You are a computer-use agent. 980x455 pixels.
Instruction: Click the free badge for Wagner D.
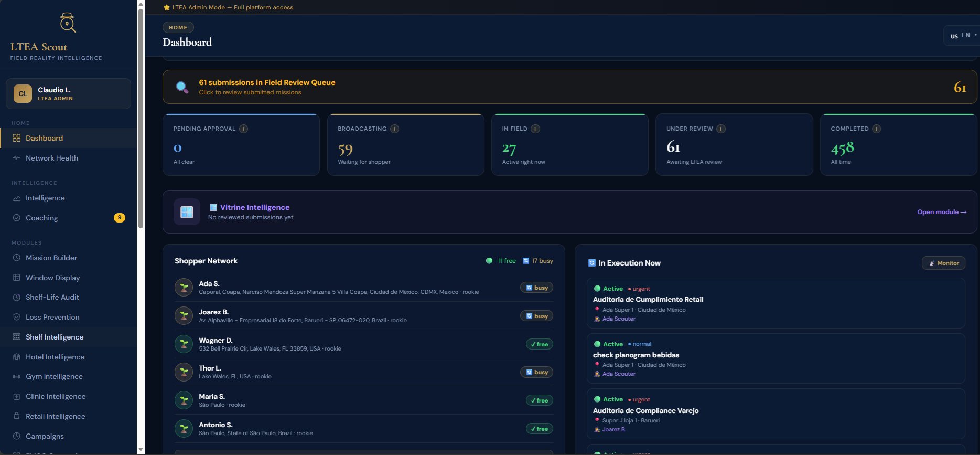pos(539,344)
